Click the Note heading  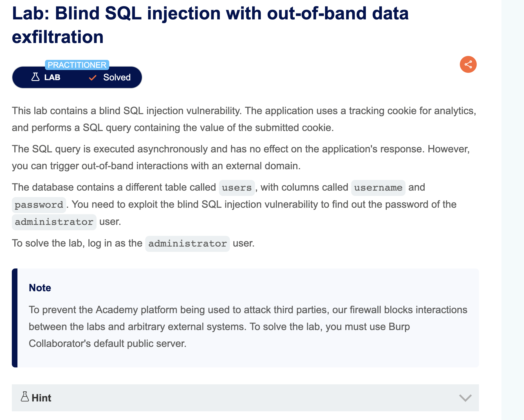40,288
